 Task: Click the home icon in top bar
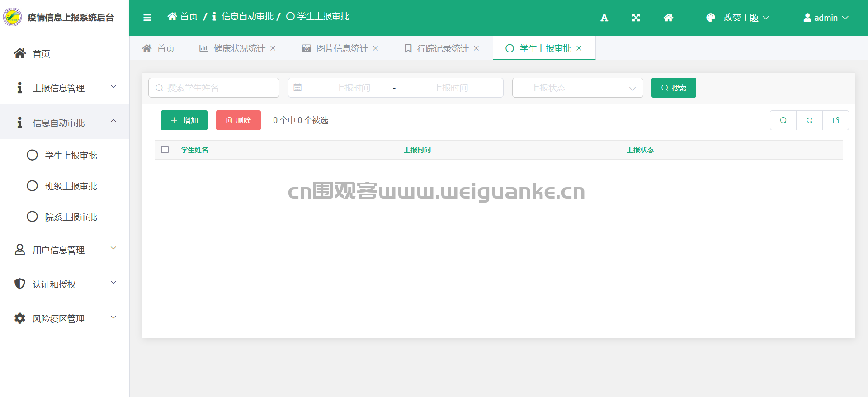tap(668, 18)
